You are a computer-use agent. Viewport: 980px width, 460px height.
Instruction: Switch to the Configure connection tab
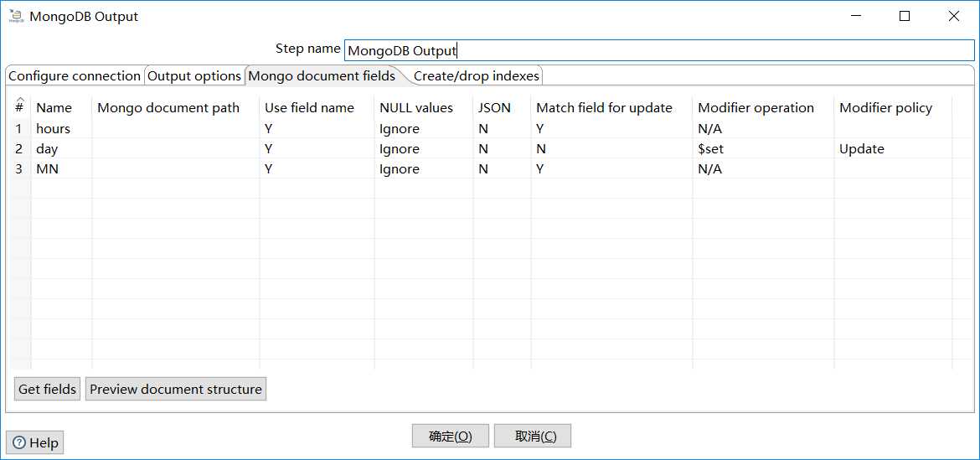coord(74,76)
